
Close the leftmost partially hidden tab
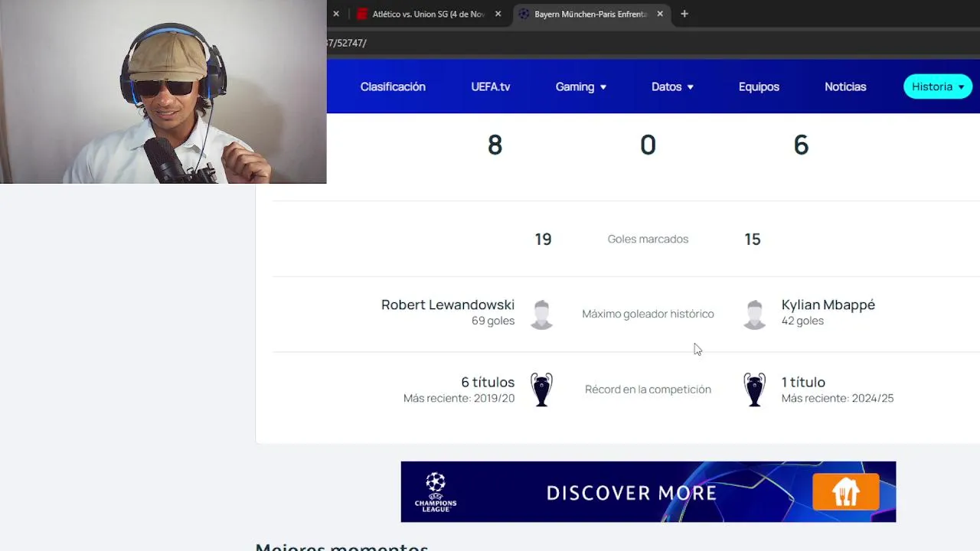(x=335, y=14)
